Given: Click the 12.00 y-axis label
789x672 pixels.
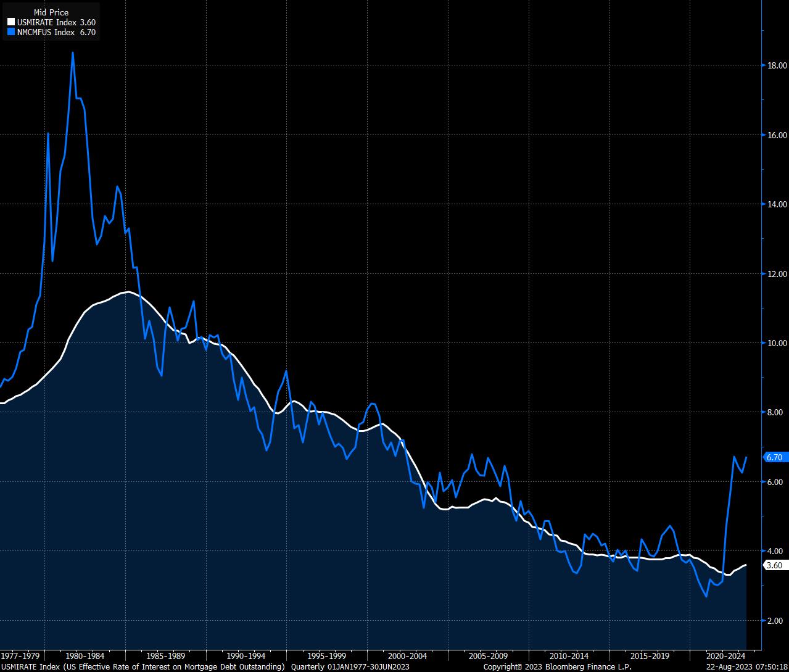Looking at the screenshot, I should coord(776,274).
